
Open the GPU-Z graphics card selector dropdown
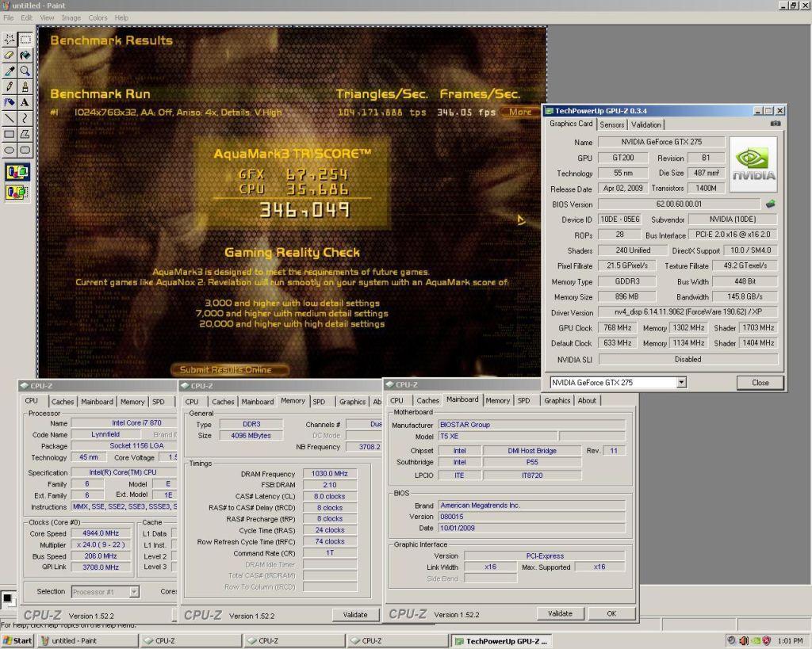(x=681, y=383)
